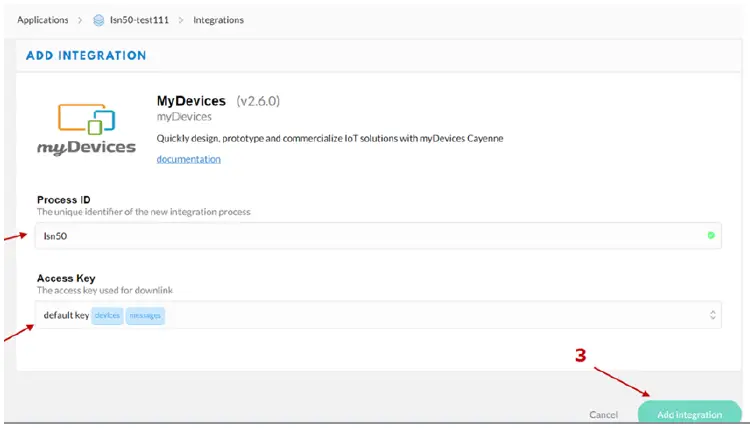The height and width of the screenshot is (433, 750).
Task: Go to Applications in the breadcrumb
Action: pyautogui.click(x=43, y=20)
